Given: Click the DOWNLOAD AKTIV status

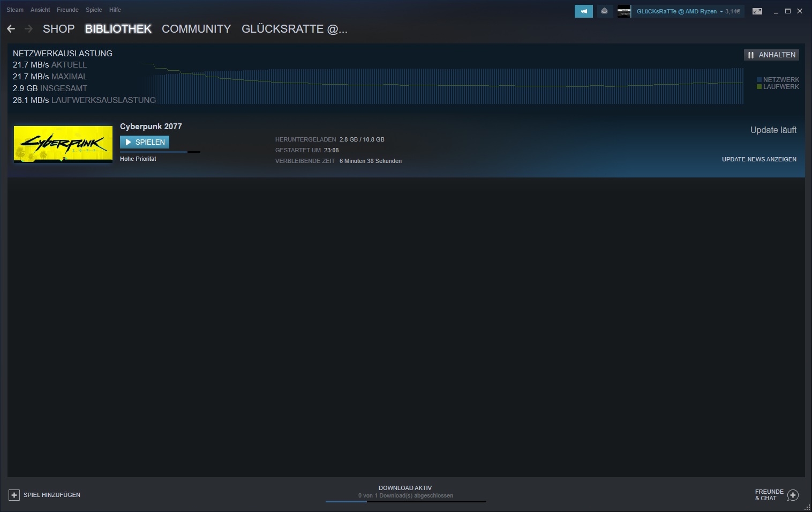Looking at the screenshot, I should click(x=405, y=488).
